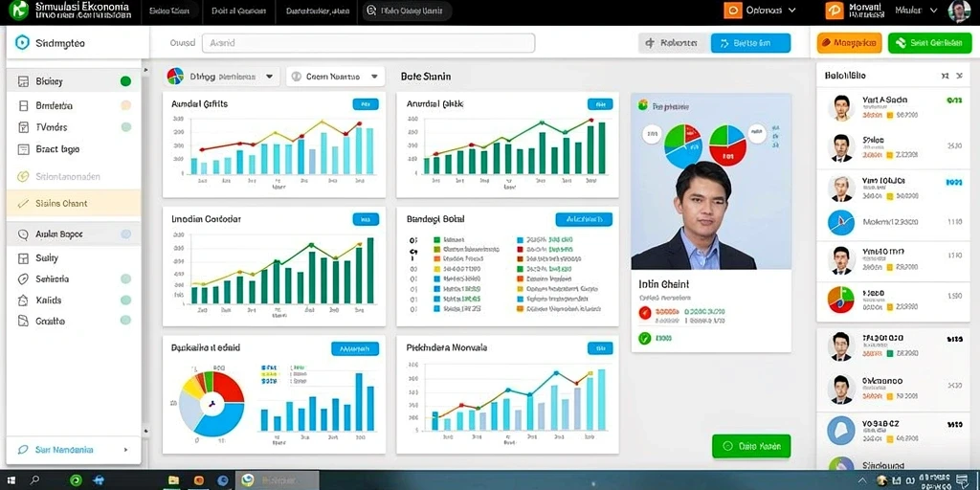The width and height of the screenshot is (980, 490).
Task: Click the blue chart avatar in Mokm row
Action: click(840, 222)
